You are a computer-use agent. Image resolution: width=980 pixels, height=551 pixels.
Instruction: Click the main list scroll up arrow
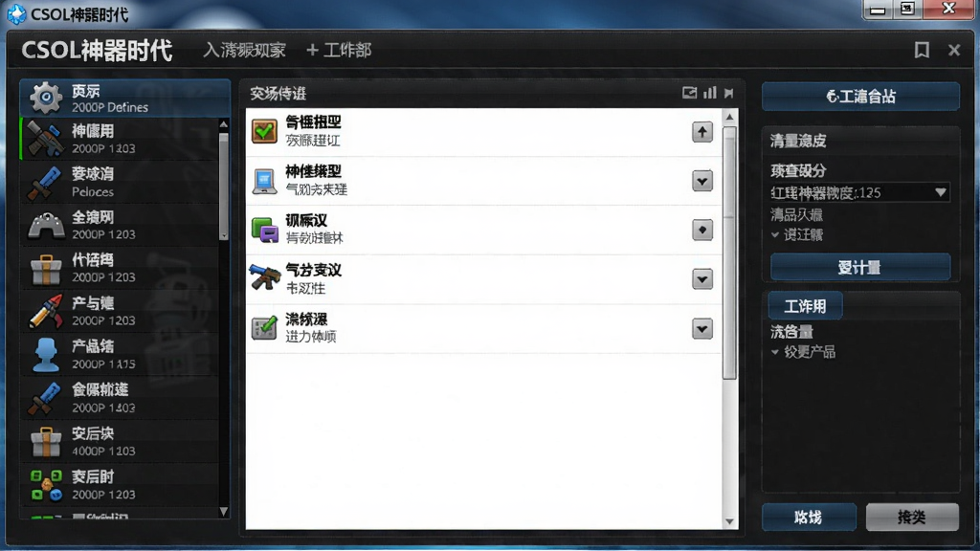tap(729, 117)
